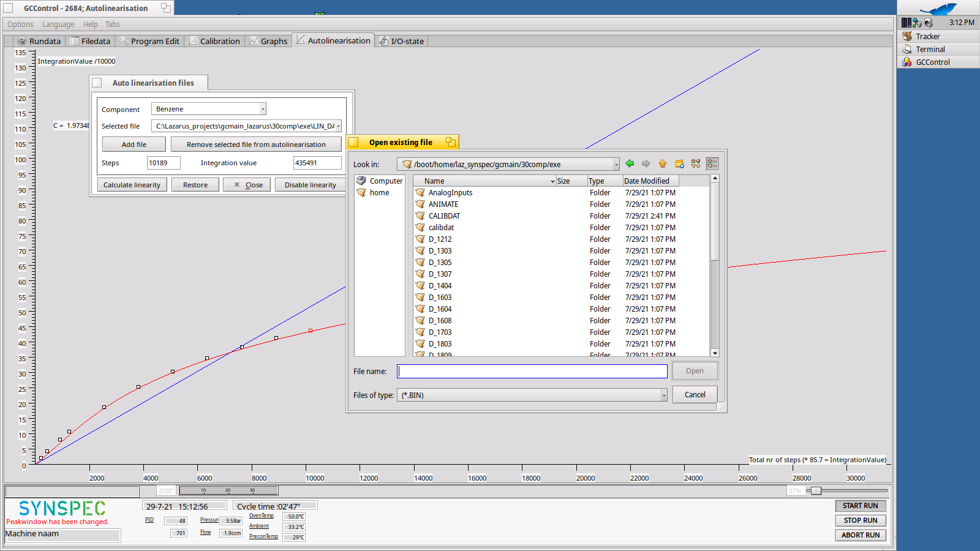Switch to the Filedata tab
980x551 pixels.
(x=90, y=41)
